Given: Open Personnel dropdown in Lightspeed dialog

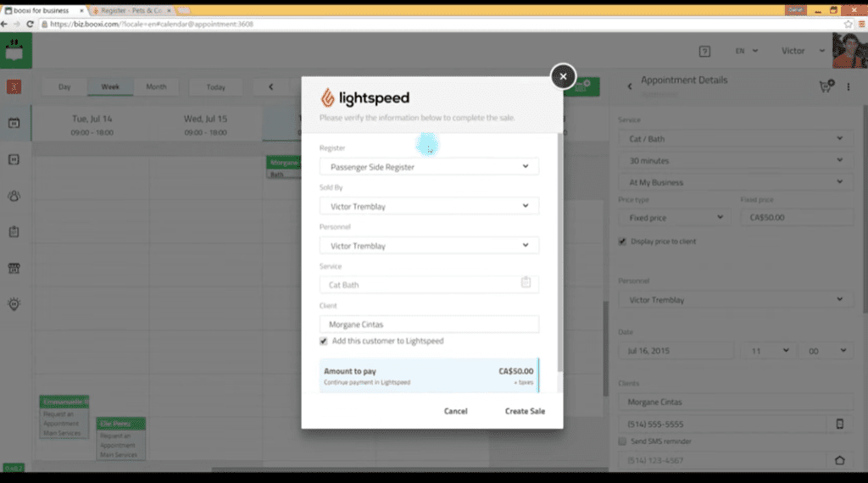Looking at the screenshot, I should pyautogui.click(x=429, y=245).
